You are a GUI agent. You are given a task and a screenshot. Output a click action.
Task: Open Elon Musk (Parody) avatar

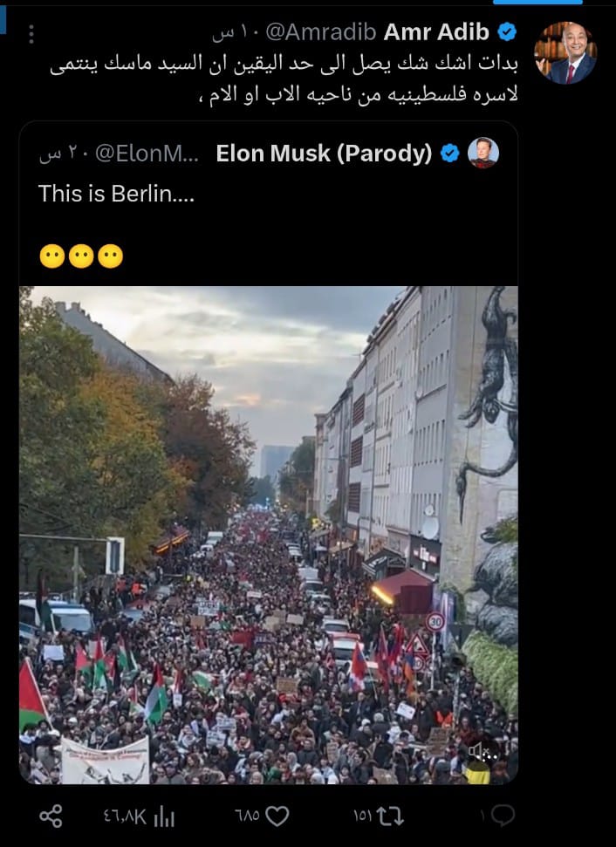pos(483,153)
